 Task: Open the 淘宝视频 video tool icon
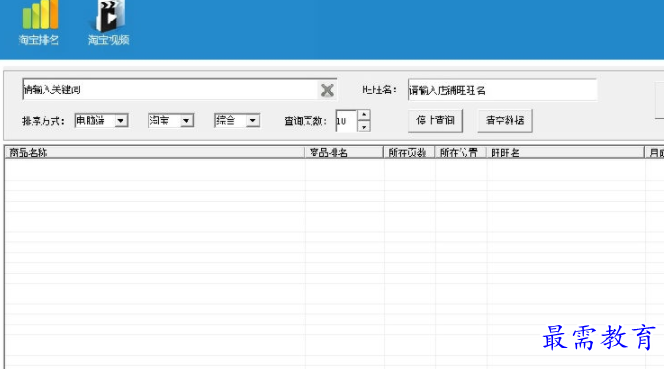[108, 22]
